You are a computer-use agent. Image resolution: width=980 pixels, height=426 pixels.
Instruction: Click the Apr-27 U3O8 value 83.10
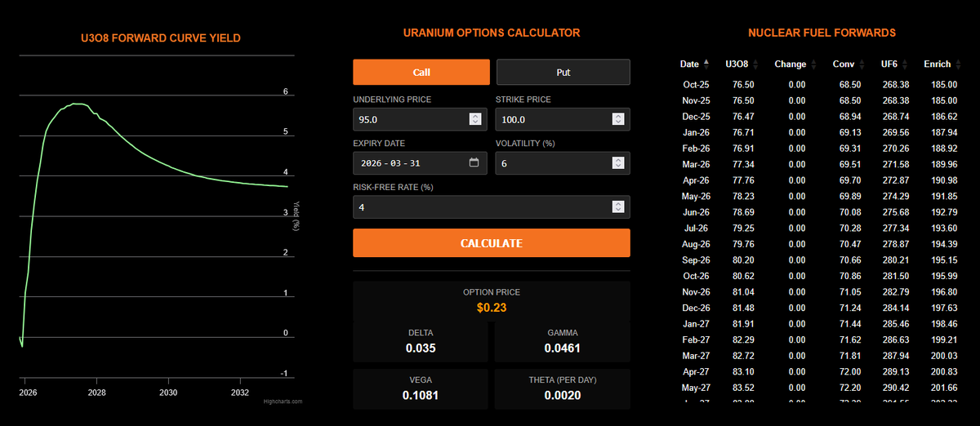(740, 372)
